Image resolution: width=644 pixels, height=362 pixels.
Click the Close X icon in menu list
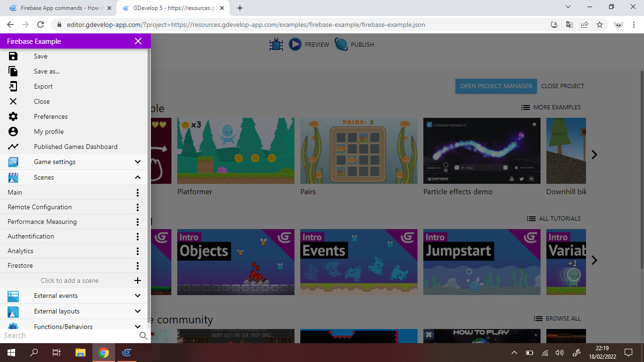click(13, 101)
